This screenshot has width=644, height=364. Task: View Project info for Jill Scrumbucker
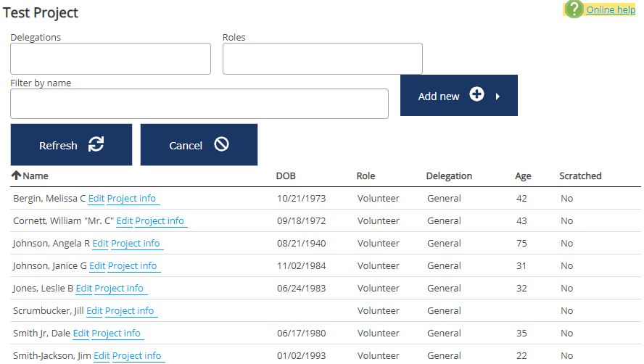click(x=129, y=311)
